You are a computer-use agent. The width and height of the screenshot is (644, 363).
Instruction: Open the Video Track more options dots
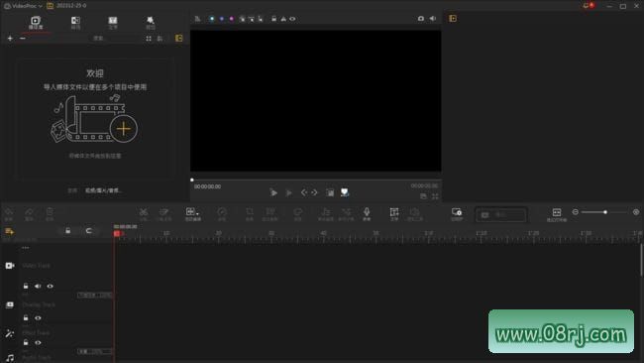(x=26, y=248)
